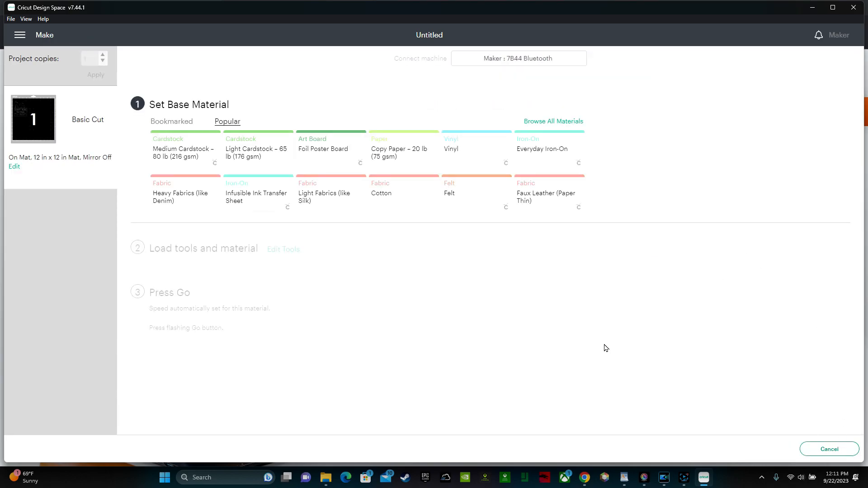Select Cotton fabric material
This screenshot has height=488, width=868.
click(x=403, y=192)
